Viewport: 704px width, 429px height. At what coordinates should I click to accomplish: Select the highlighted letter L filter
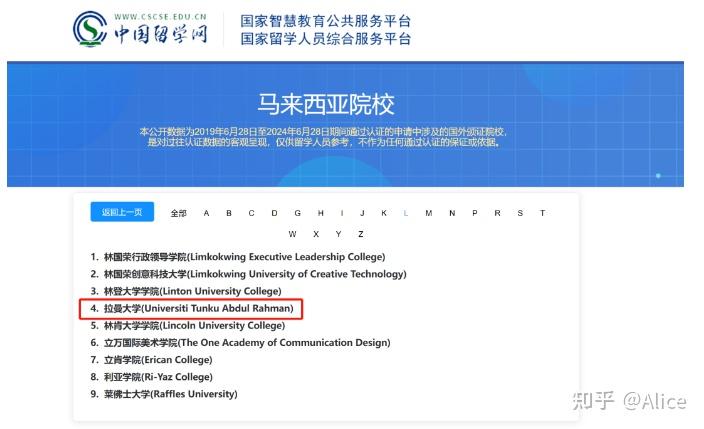[406, 213]
